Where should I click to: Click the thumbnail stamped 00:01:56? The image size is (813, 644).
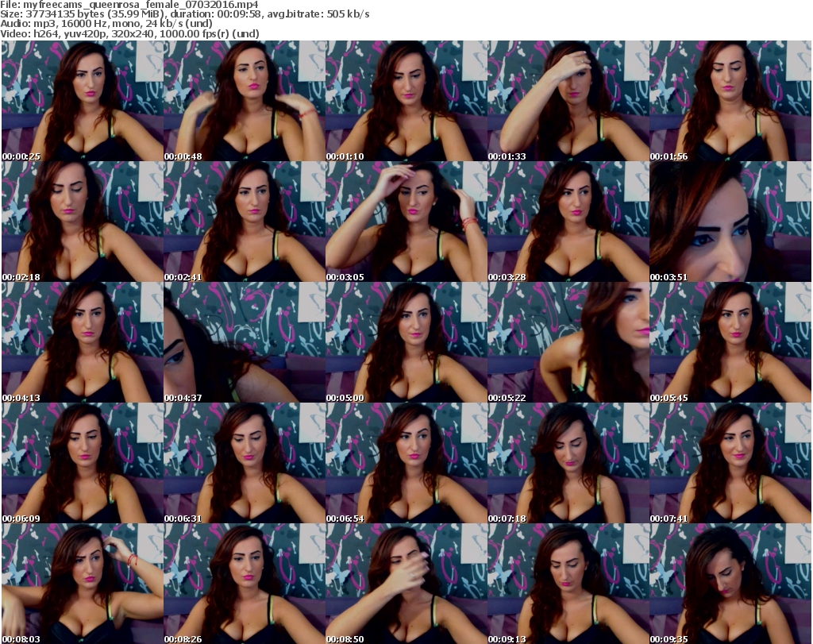tap(730, 101)
